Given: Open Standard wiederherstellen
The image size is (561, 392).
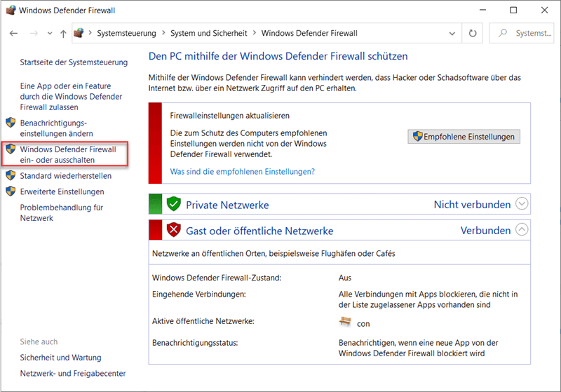Looking at the screenshot, I should [66, 175].
